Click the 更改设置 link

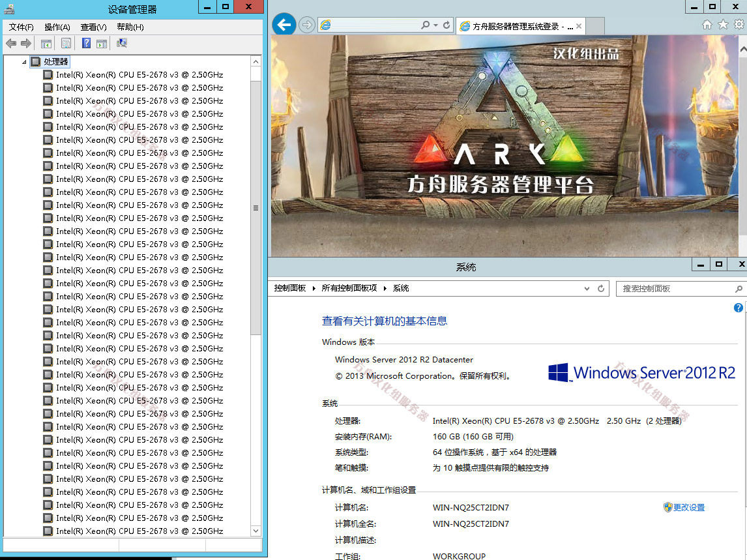click(688, 508)
